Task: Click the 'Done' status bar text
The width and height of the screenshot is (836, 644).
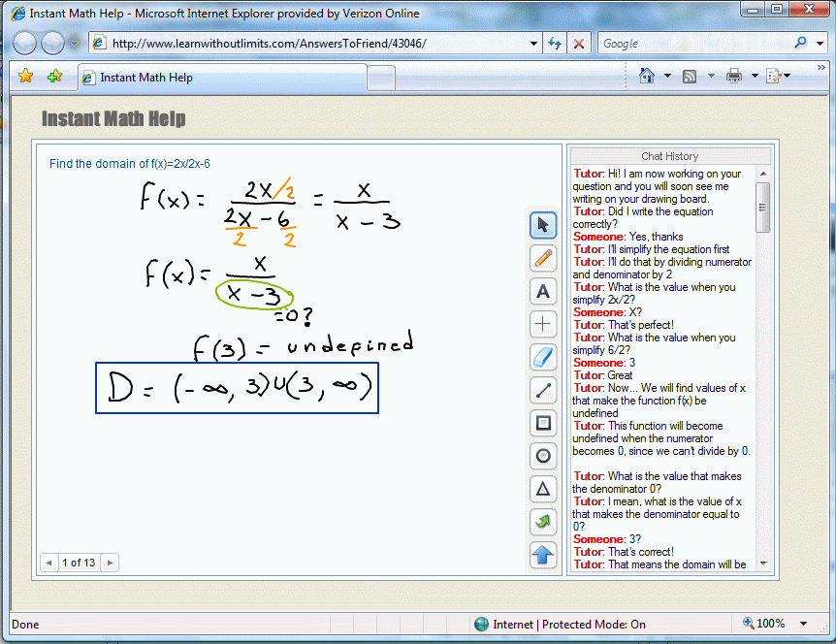Action: click(25, 625)
